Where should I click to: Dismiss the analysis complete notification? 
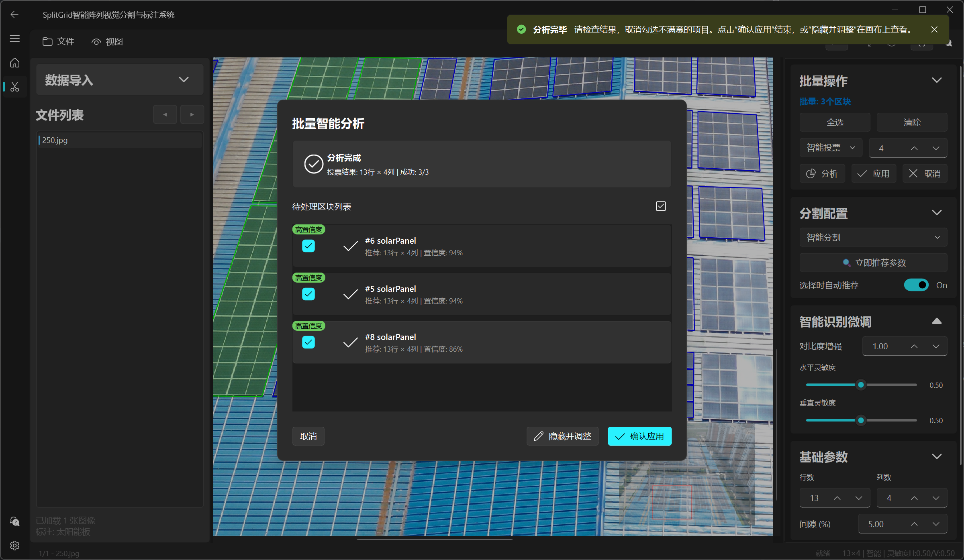[x=934, y=29]
